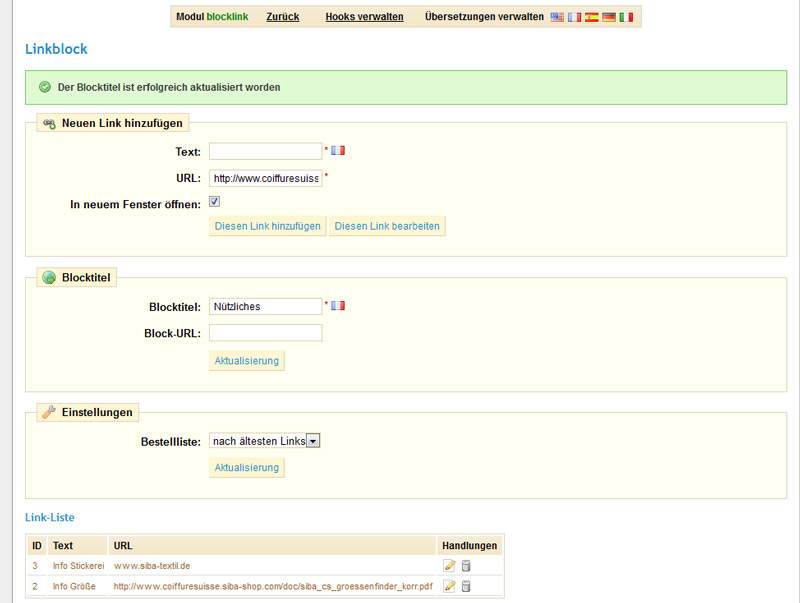Click ID 2 cell in link table
Image resolution: width=800 pixels, height=603 pixels.
pyautogui.click(x=35, y=586)
